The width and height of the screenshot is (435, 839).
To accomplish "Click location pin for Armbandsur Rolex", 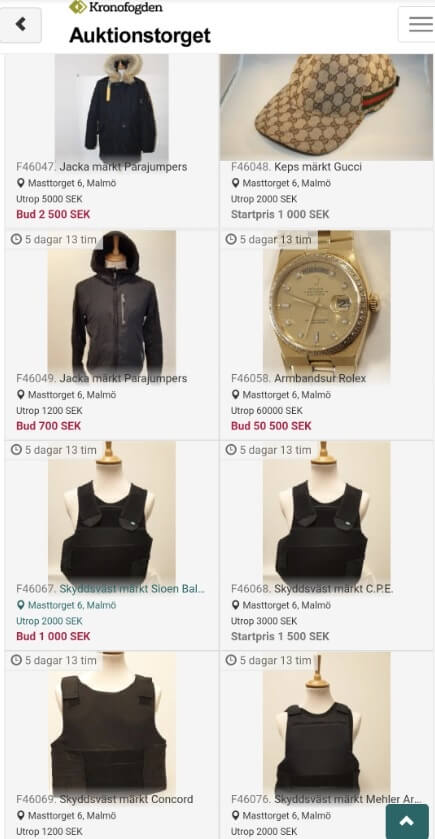I will click(x=235, y=395).
